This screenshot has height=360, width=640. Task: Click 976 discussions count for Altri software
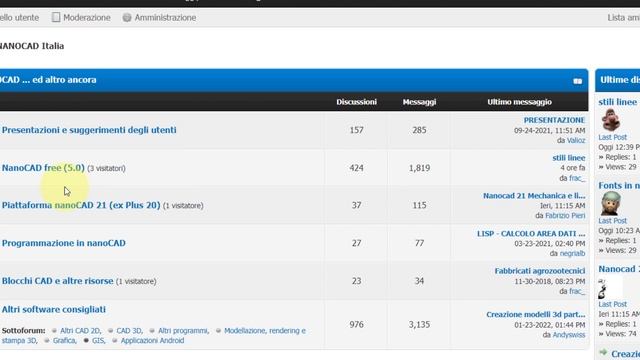tap(356, 324)
